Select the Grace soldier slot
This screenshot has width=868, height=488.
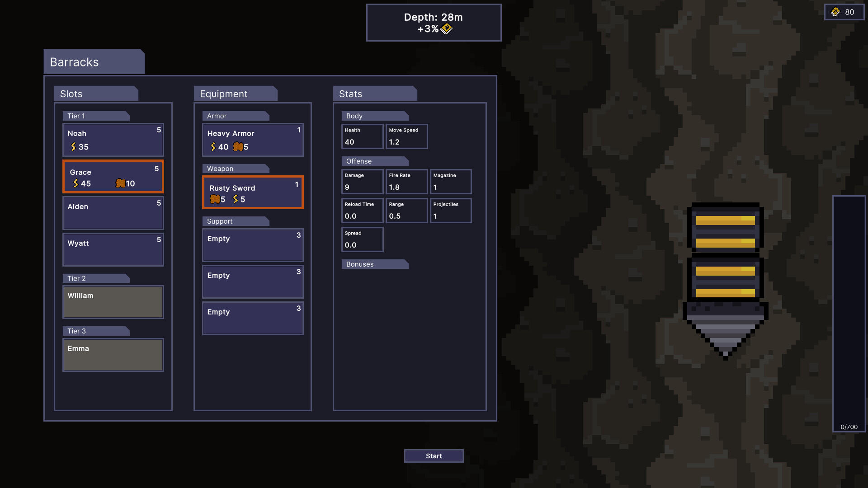(113, 177)
